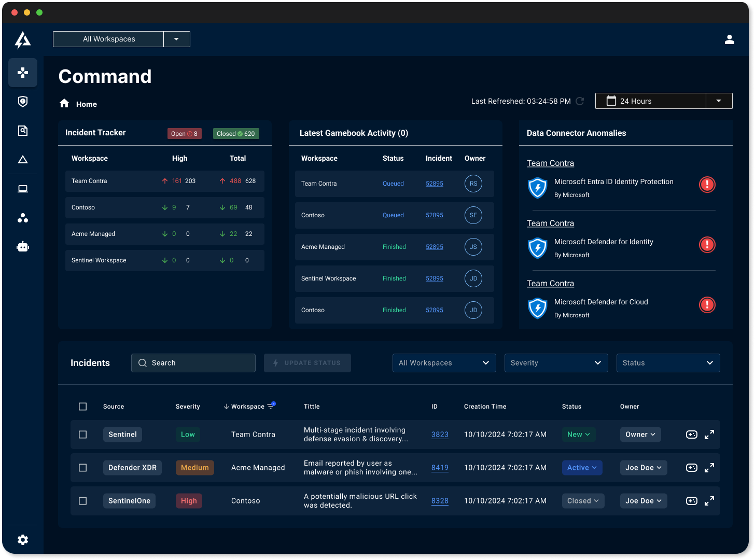Select the security shield icon in sidebar
Screen dimensions: 755x560
[23, 102]
